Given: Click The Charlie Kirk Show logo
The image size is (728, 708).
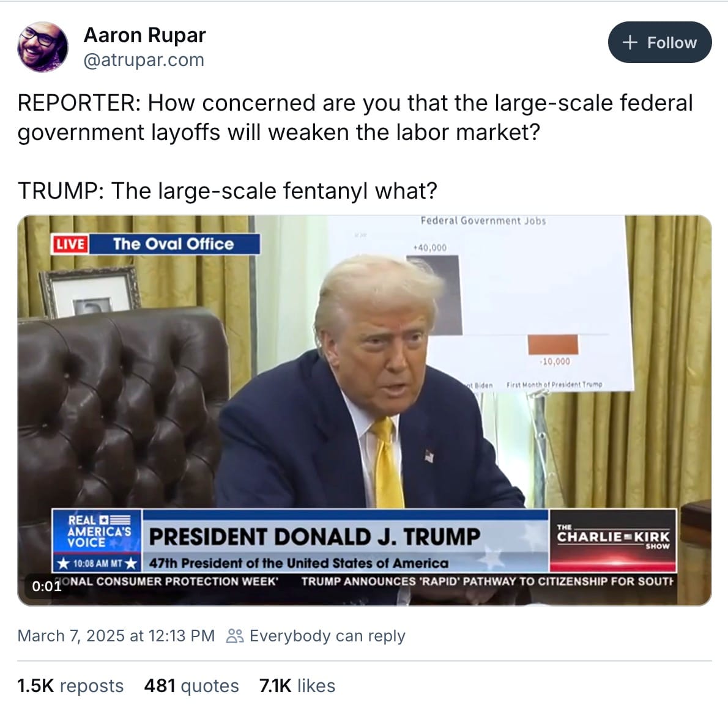Looking at the screenshot, I should (x=613, y=540).
